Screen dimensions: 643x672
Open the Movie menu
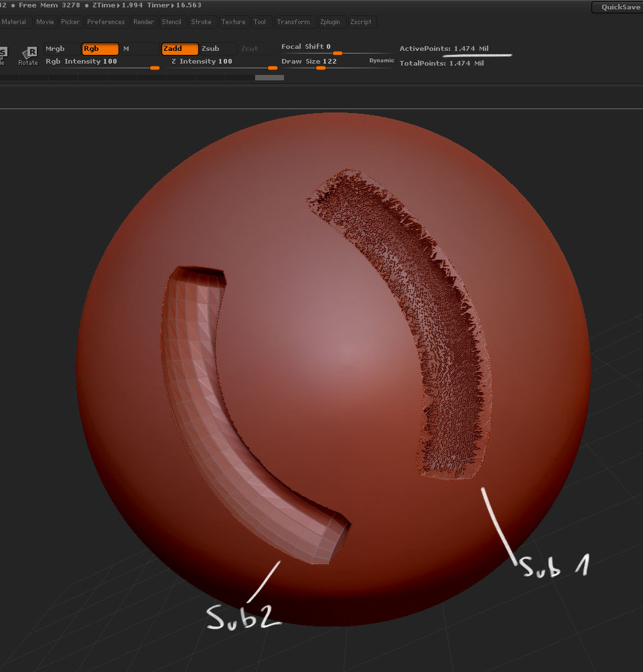click(45, 22)
